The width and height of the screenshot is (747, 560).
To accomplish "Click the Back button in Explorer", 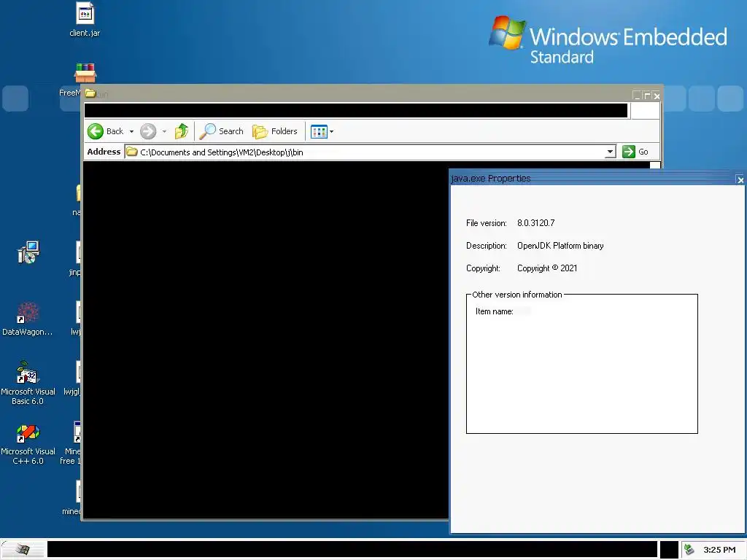I will 106,131.
